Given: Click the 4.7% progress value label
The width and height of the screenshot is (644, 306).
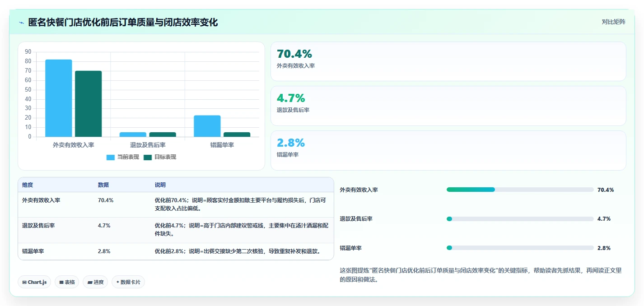Looking at the screenshot, I should [x=604, y=219].
